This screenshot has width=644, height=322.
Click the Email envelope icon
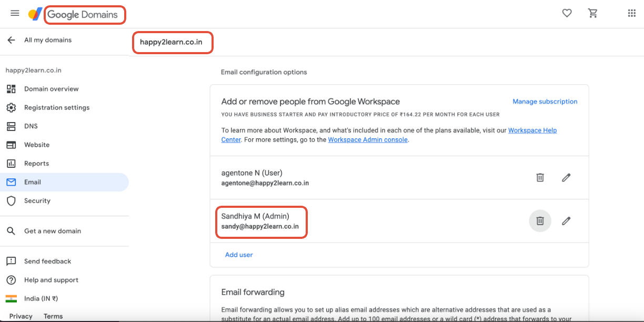tap(11, 182)
